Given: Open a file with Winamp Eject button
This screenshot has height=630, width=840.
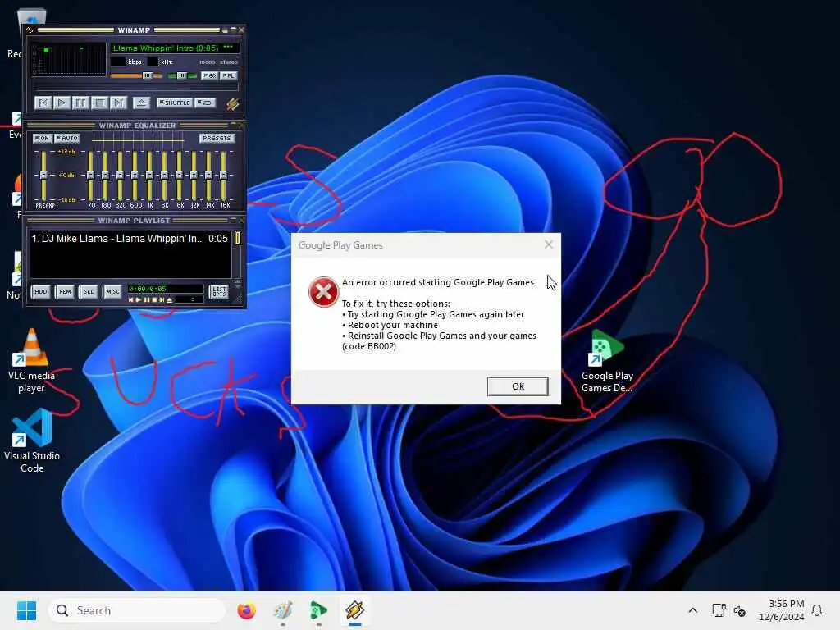Looking at the screenshot, I should tap(141, 103).
